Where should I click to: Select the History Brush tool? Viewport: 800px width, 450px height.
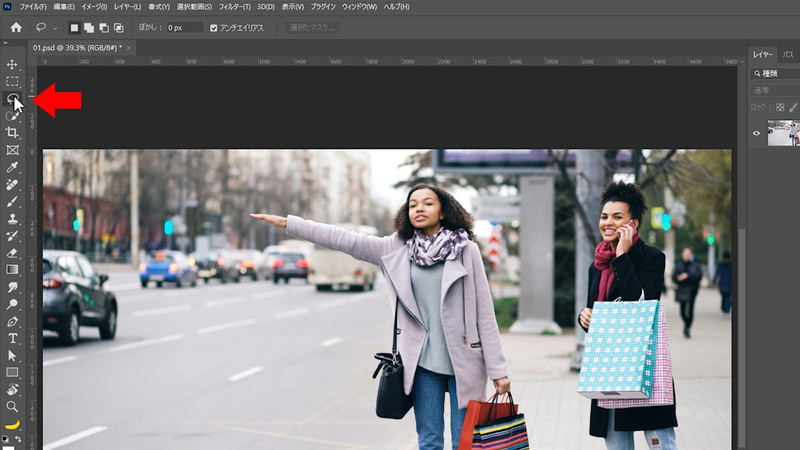click(x=12, y=236)
